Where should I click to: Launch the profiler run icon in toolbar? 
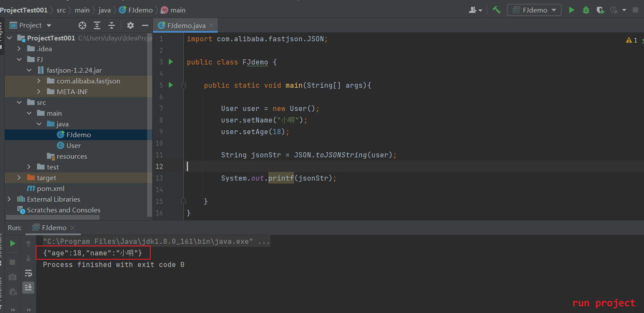pos(614,10)
